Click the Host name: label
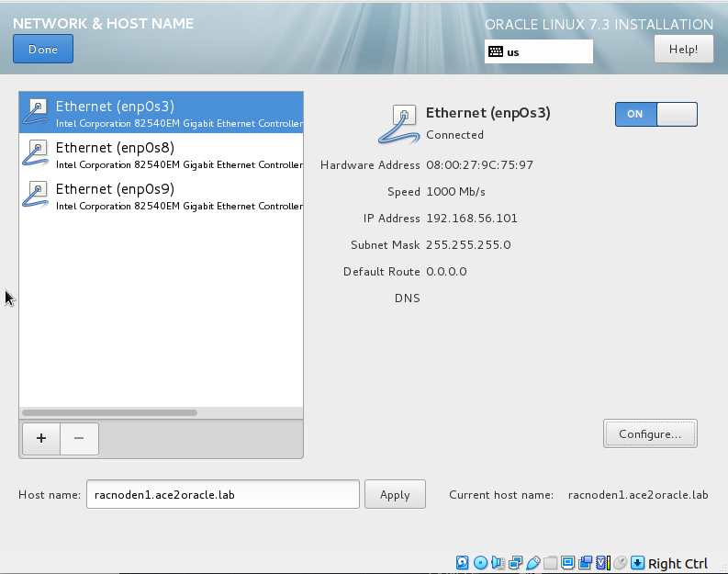Screen dimensions: 728x574 (50, 495)
